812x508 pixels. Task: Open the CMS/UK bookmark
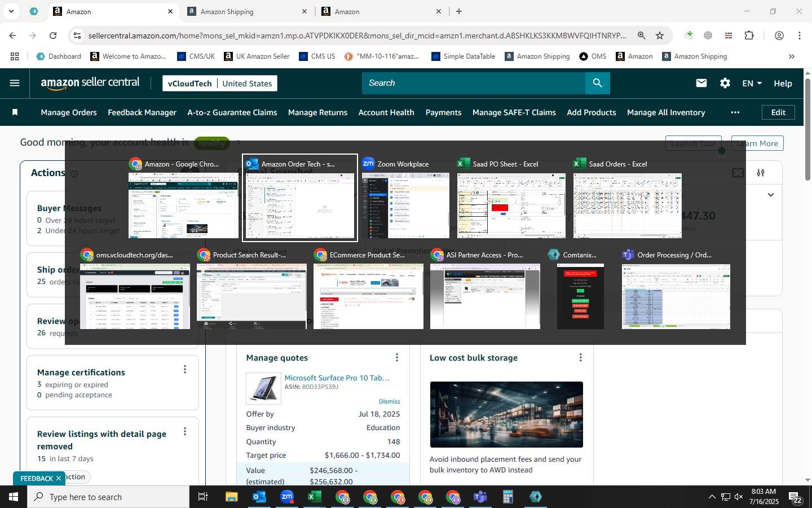click(x=196, y=56)
